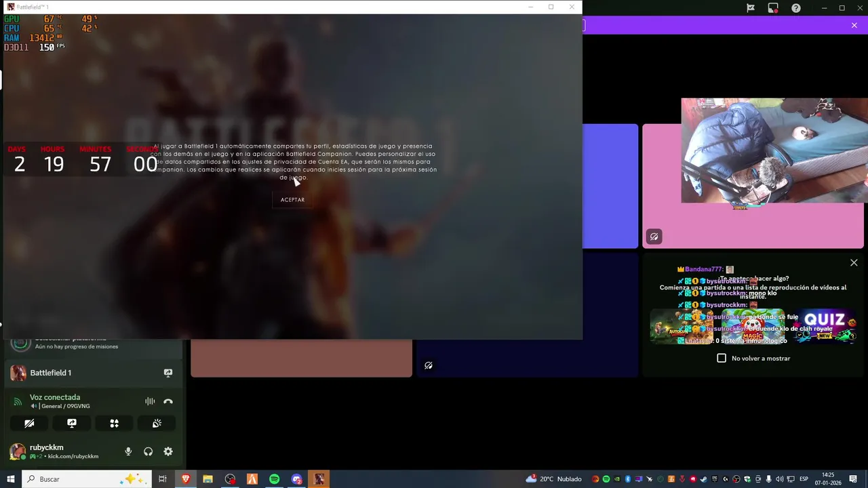Click microphone icon in system tray
This screenshot has height=488, width=868.
(x=769, y=479)
